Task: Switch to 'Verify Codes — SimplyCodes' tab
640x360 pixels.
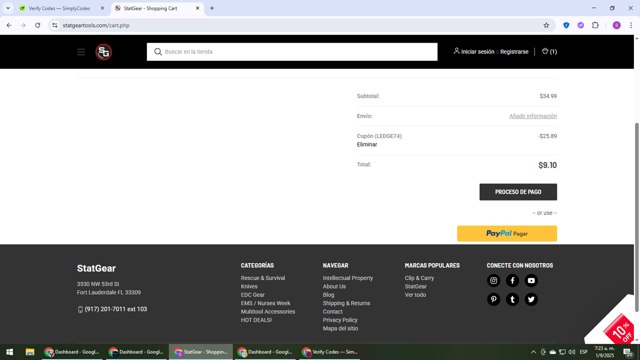Action: [59, 8]
